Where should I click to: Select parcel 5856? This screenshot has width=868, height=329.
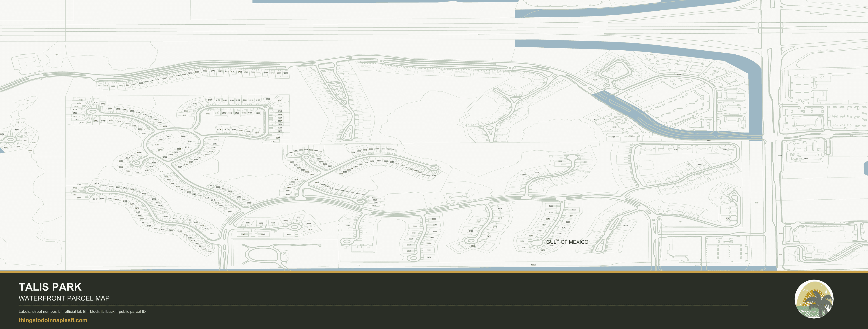click(296, 180)
